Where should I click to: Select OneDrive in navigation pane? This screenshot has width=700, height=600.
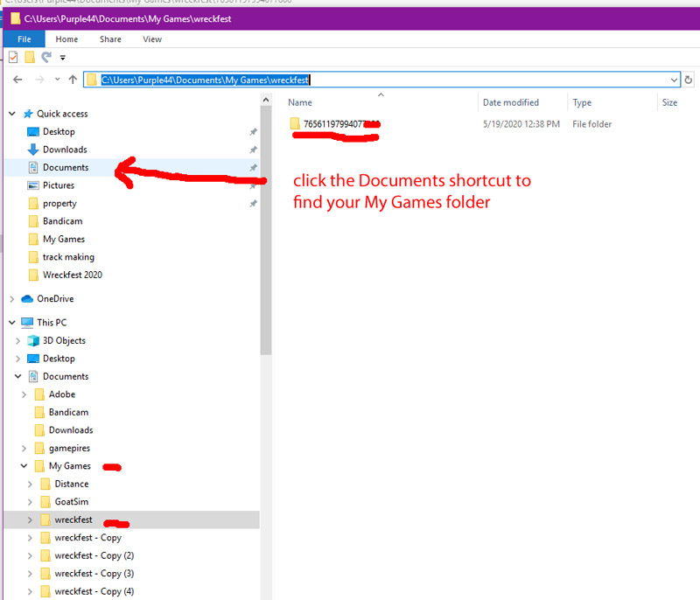click(x=55, y=299)
